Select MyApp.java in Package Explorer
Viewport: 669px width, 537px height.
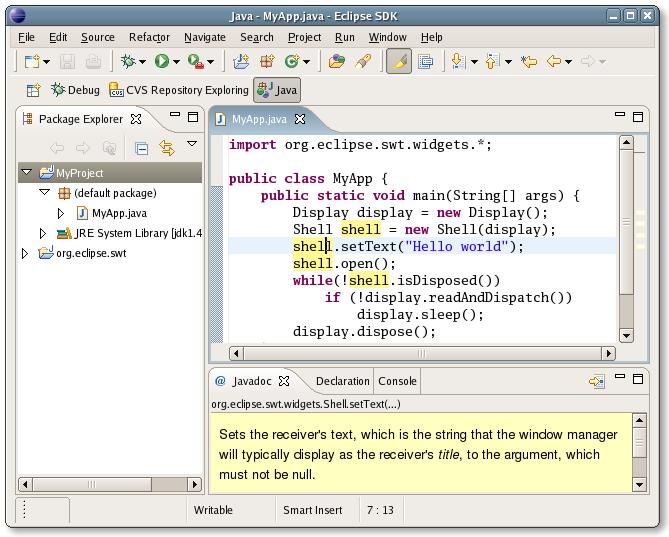pyautogui.click(x=119, y=213)
